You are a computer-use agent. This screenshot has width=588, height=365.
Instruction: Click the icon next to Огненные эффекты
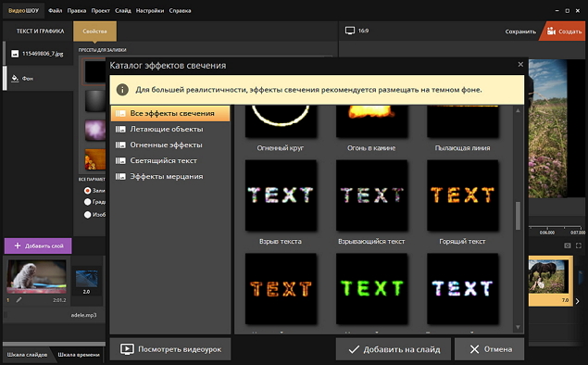(120, 145)
